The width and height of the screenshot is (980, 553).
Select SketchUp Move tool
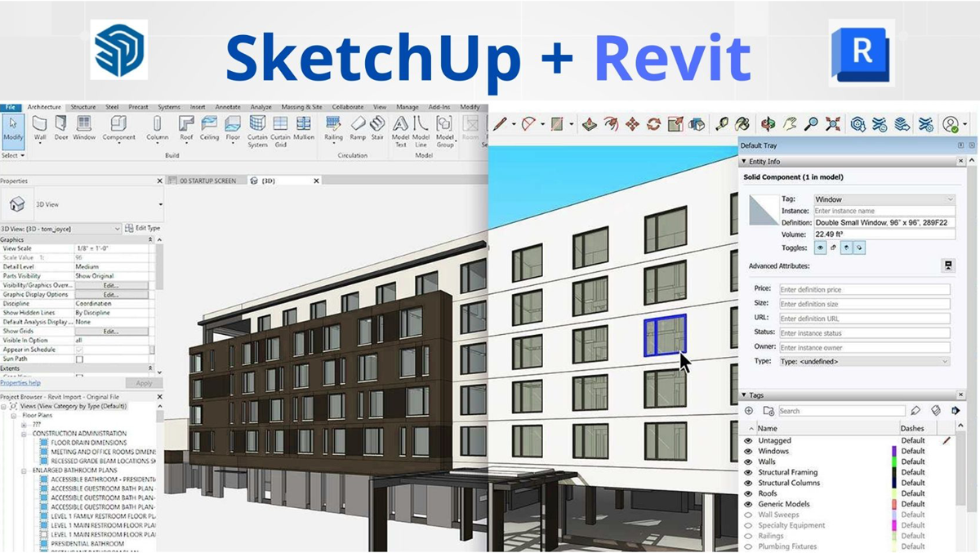(x=632, y=124)
